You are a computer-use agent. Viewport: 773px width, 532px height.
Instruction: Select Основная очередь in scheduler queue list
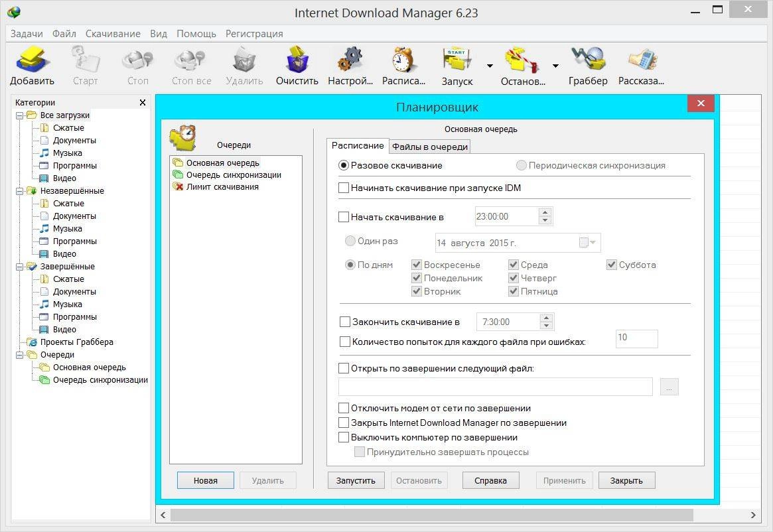click(x=222, y=163)
